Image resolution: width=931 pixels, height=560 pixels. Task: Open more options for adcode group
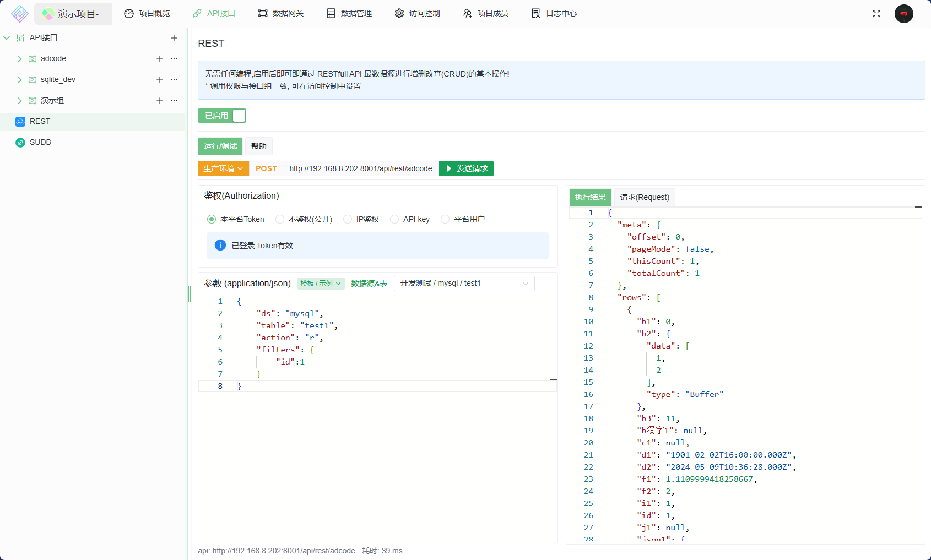(x=174, y=59)
